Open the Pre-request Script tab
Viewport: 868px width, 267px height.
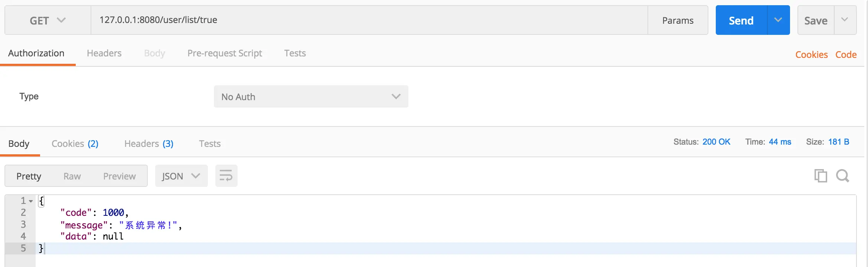pos(225,53)
